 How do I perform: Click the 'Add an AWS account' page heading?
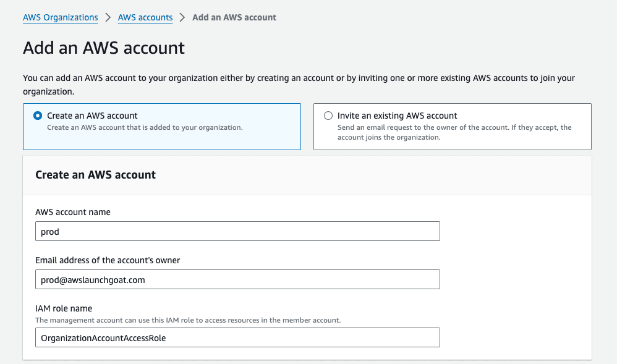104,48
